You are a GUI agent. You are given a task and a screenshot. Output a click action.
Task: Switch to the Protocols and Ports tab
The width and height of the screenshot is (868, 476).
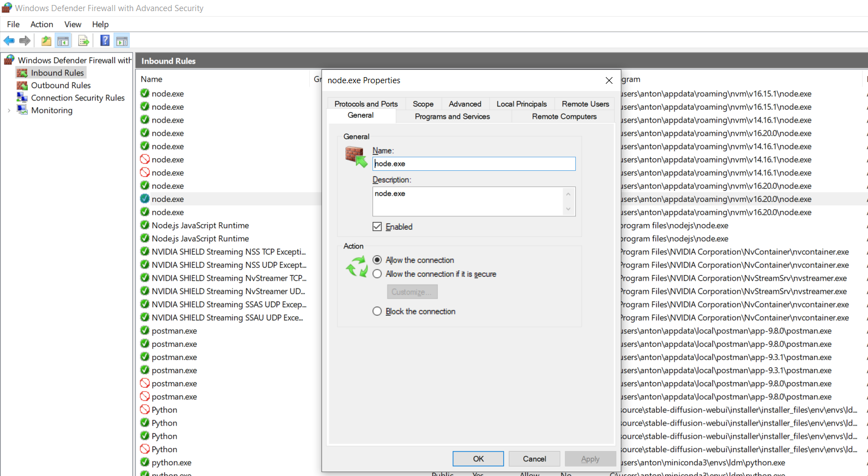point(365,104)
